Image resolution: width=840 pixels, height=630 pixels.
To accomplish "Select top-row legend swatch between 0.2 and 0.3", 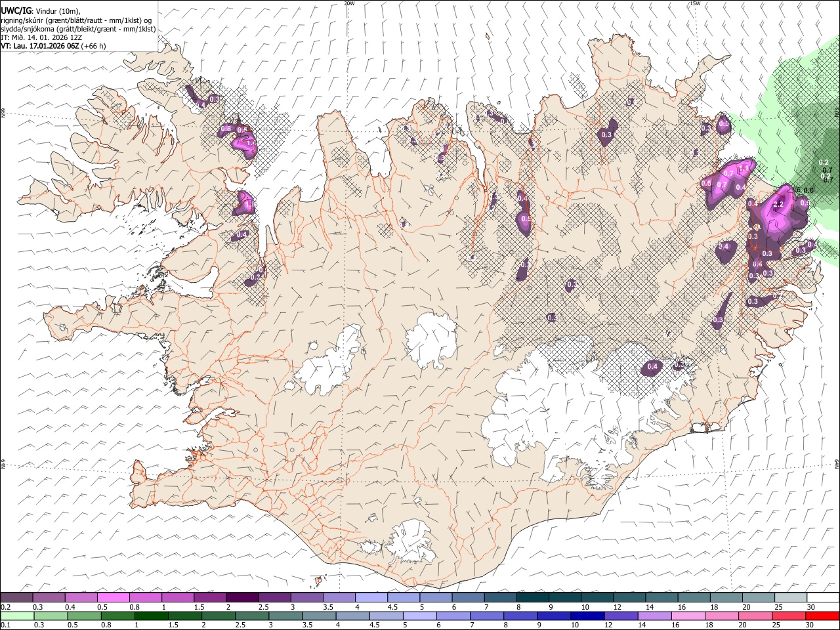I will [16, 598].
